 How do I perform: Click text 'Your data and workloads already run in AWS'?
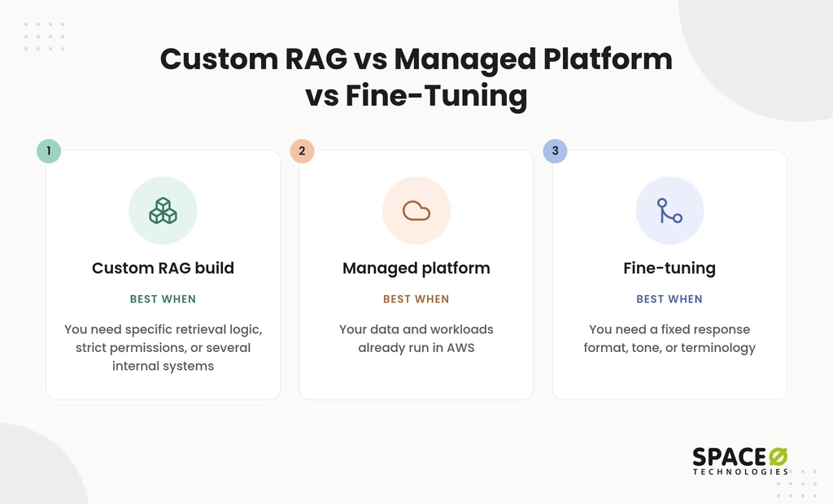click(x=416, y=338)
